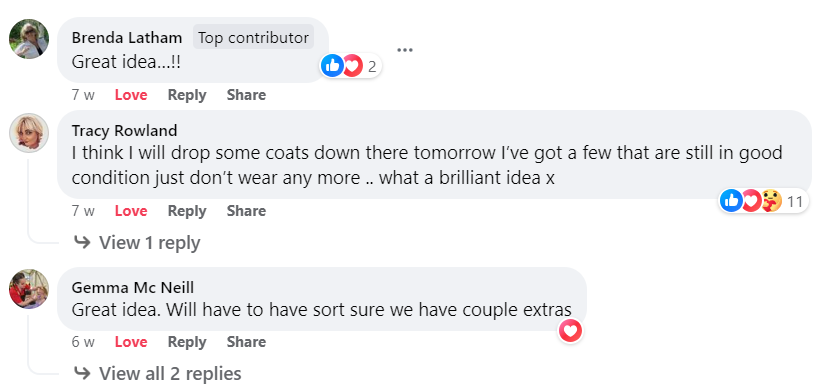Toggle Love on Gemma Mc Neill's comment
The width and height of the screenshot is (822, 388).
click(x=131, y=342)
